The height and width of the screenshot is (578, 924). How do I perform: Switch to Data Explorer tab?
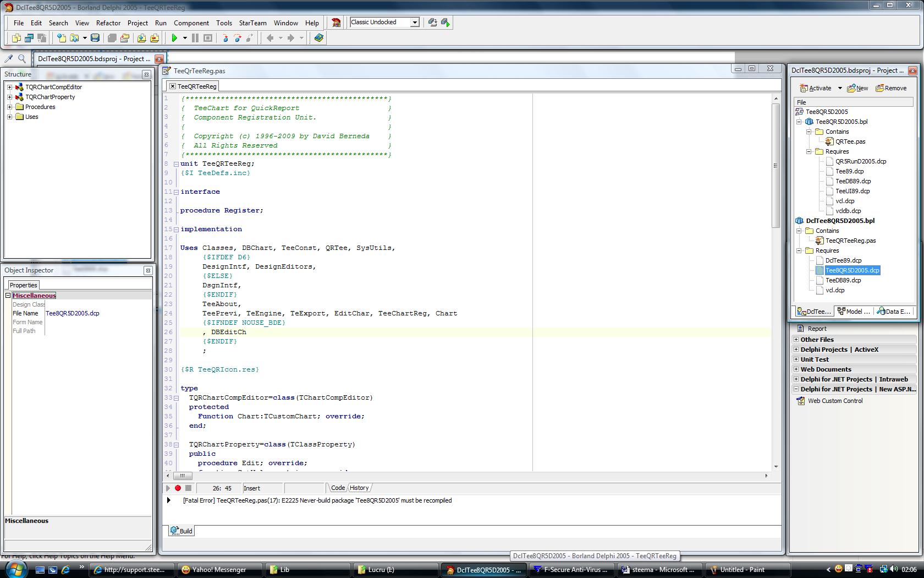point(893,311)
